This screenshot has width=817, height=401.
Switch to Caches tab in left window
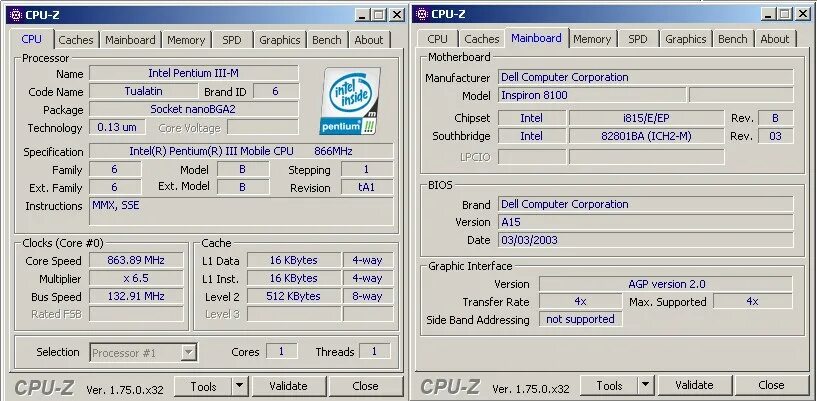tap(76, 40)
